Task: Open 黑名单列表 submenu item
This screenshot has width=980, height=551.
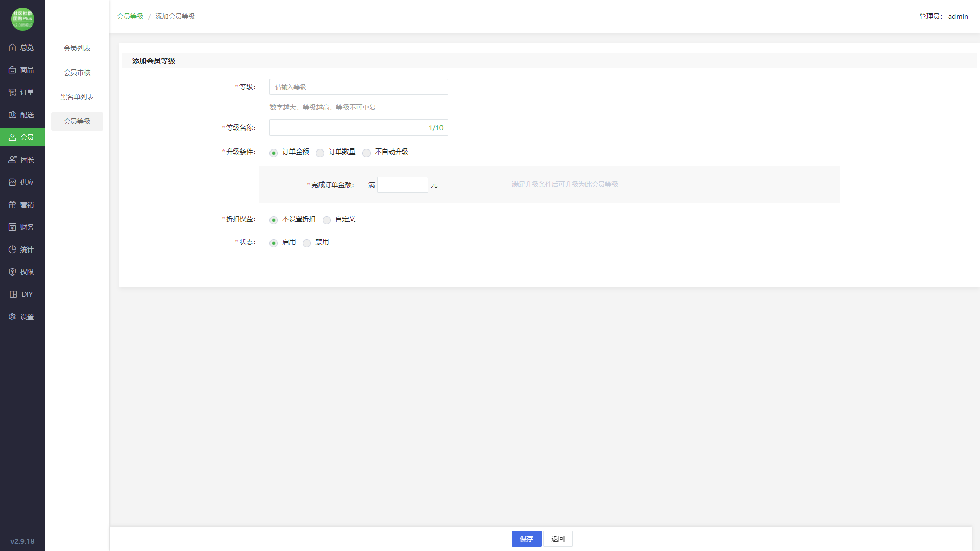Action: pyautogui.click(x=77, y=97)
